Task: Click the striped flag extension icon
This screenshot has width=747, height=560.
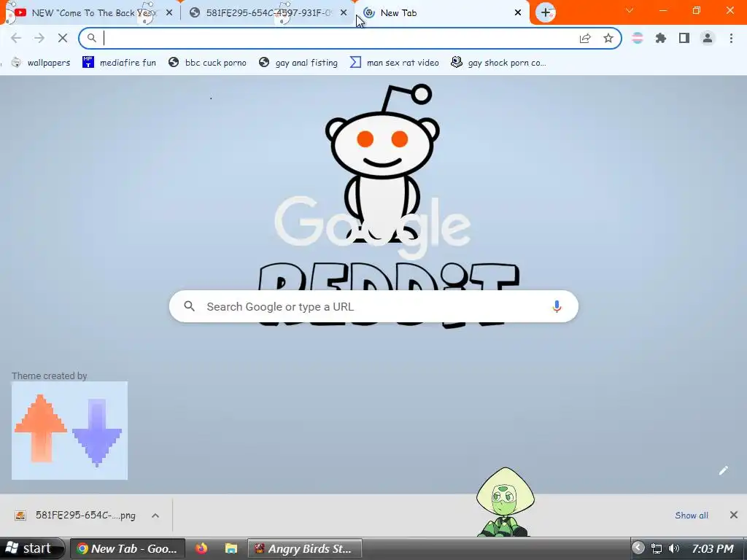Action: pyautogui.click(x=638, y=38)
